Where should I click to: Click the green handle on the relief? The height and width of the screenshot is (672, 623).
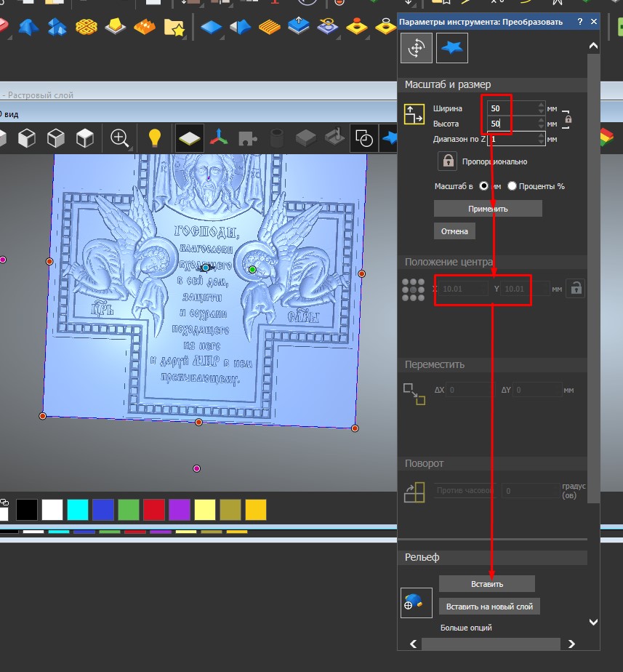252,269
